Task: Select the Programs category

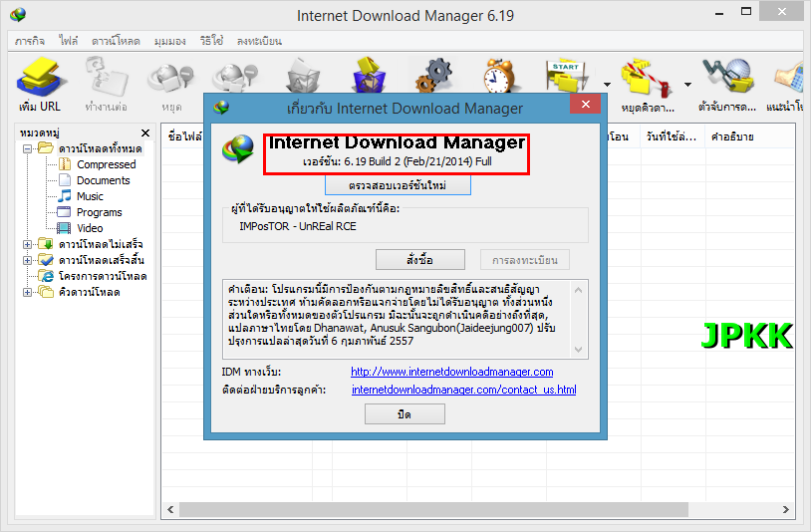Action: point(99,212)
